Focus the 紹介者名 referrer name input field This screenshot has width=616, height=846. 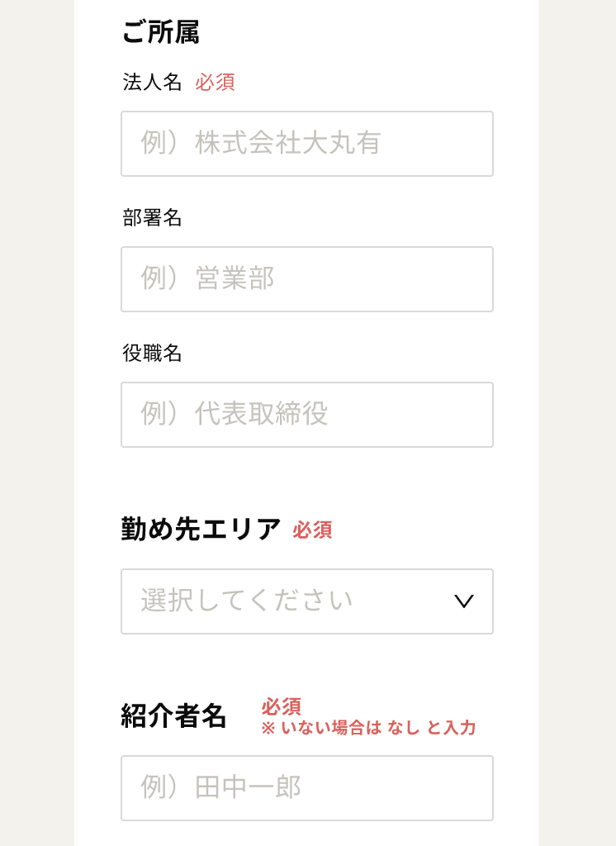(x=307, y=788)
